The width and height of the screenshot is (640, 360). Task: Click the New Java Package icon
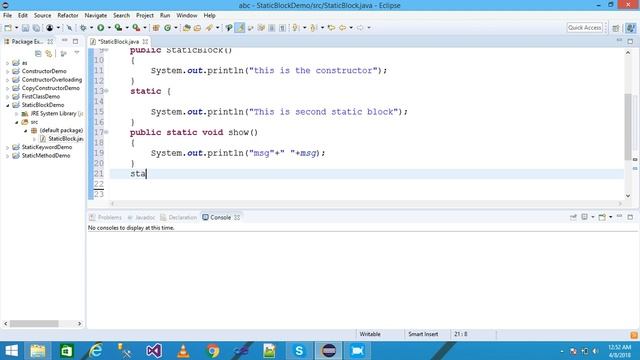[x=156, y=28]
